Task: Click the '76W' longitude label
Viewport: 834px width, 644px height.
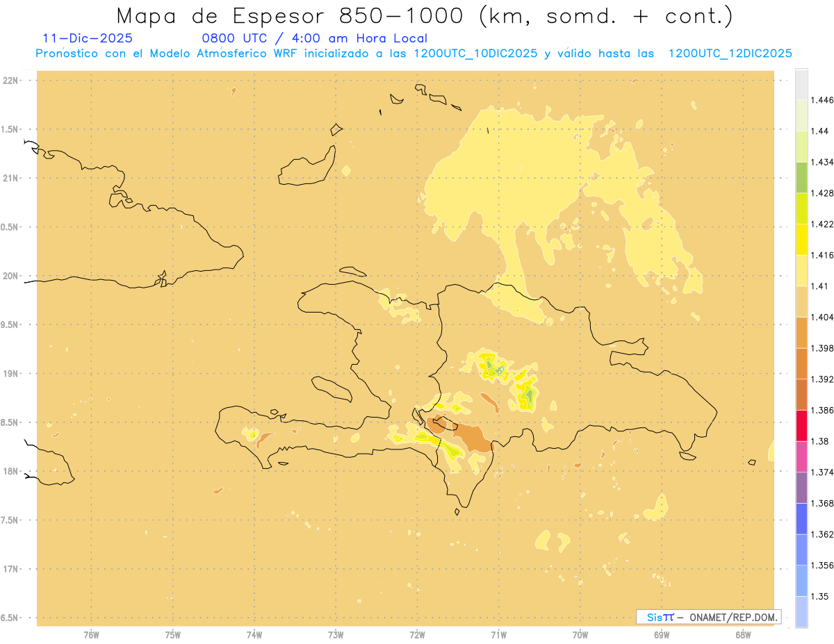Action: pyautogui.click(x=91, y=634)
